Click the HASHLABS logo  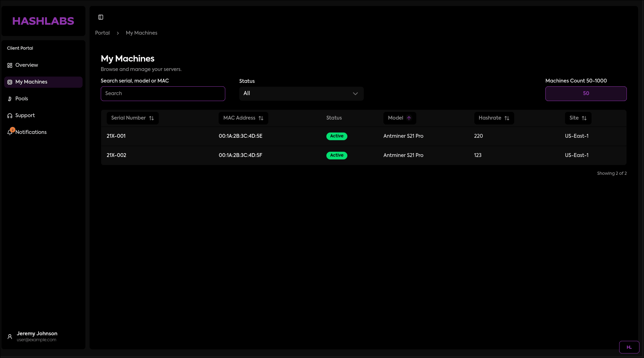pyautogui.click(x=43, y=21)
